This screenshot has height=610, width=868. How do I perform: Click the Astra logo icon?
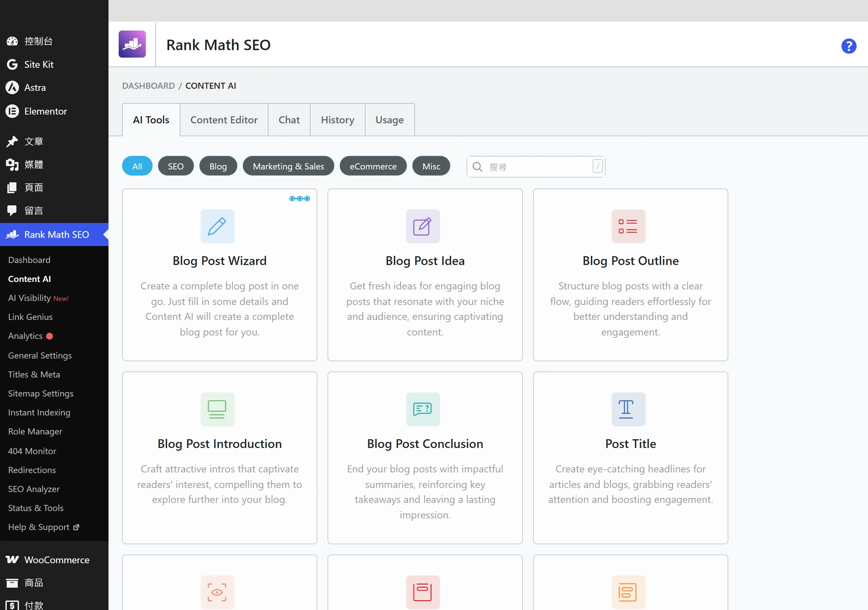(12, 88)
